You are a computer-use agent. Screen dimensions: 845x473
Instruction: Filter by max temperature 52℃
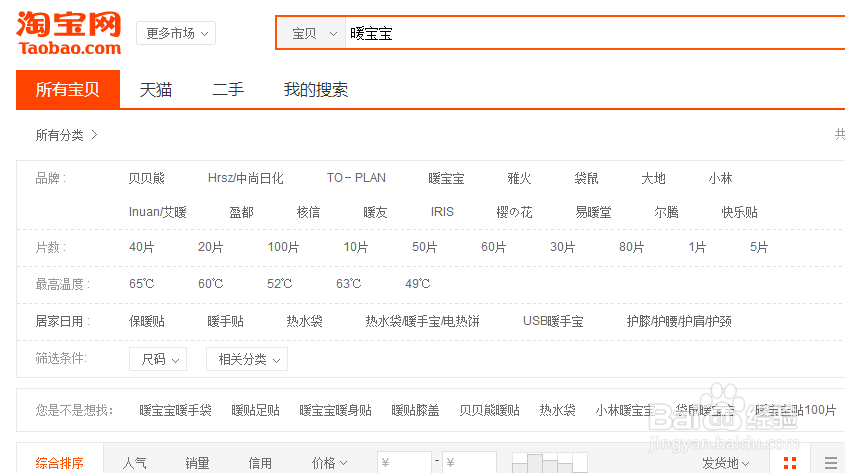(x=280, y=284)
